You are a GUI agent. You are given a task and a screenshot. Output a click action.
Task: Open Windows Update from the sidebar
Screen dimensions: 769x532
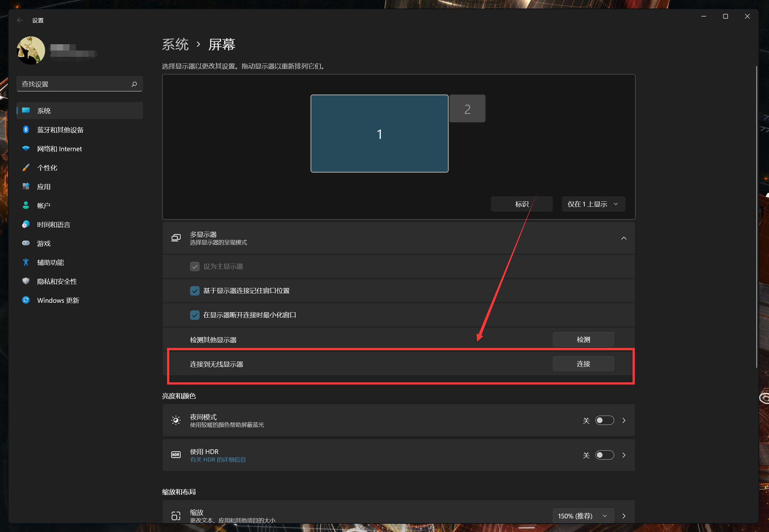[x=58, y=300]
